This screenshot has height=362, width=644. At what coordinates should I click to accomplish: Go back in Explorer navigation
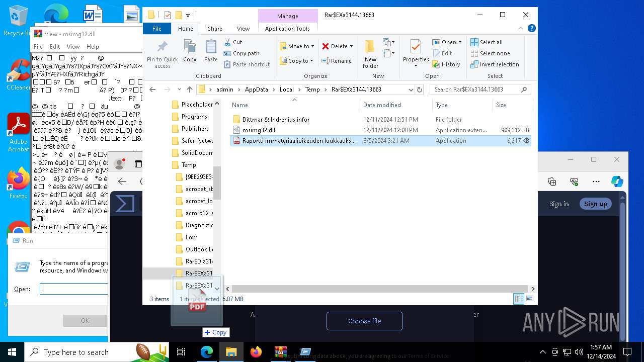coord(153,89)
